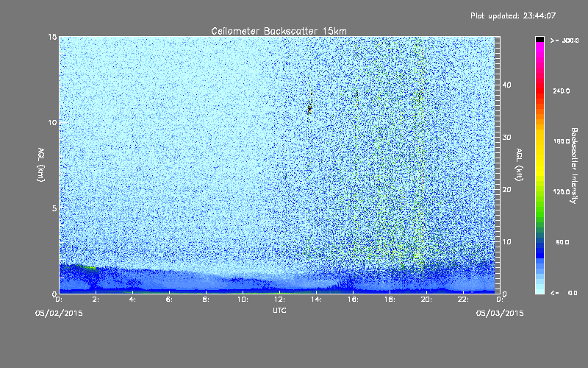Screen dimensions: 588x368
Task: Click the 180.0 colorbar value
Action: (562, 141)
